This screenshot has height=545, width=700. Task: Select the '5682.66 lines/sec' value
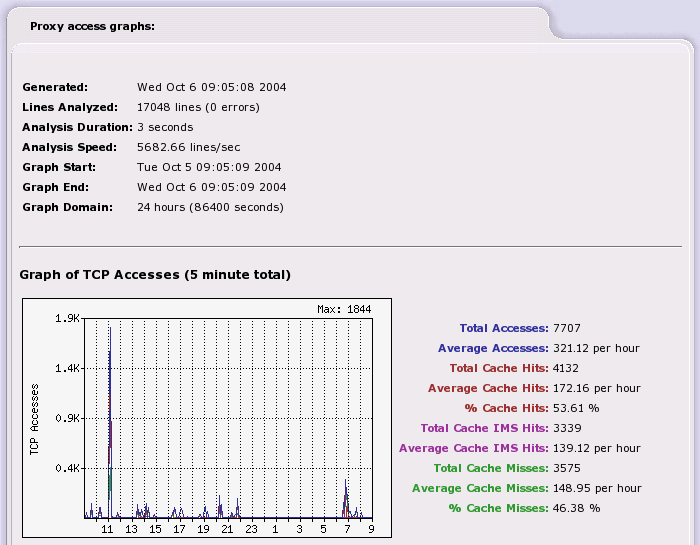point(188,147)
